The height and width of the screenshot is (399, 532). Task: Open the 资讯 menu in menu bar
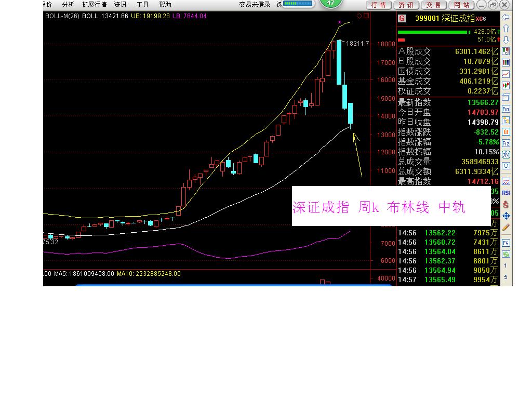[120, 4]
